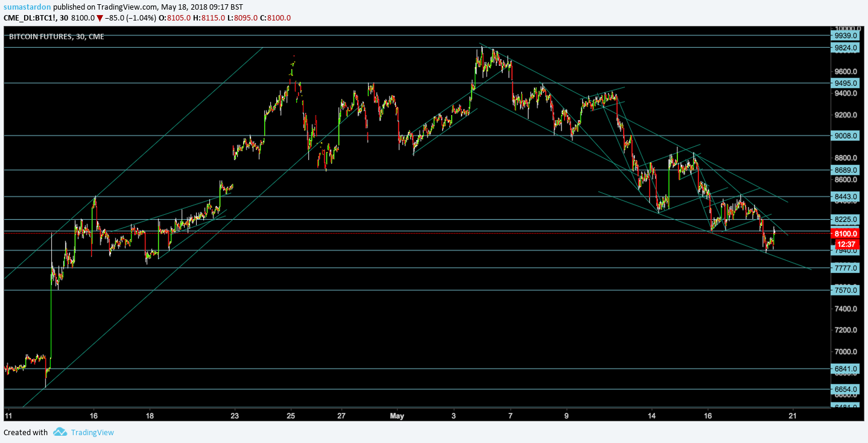The width and height of the screenshot is (868, 443).
Task: Click the red down-triangle price change icon
Action: click(x=100, y=18)
